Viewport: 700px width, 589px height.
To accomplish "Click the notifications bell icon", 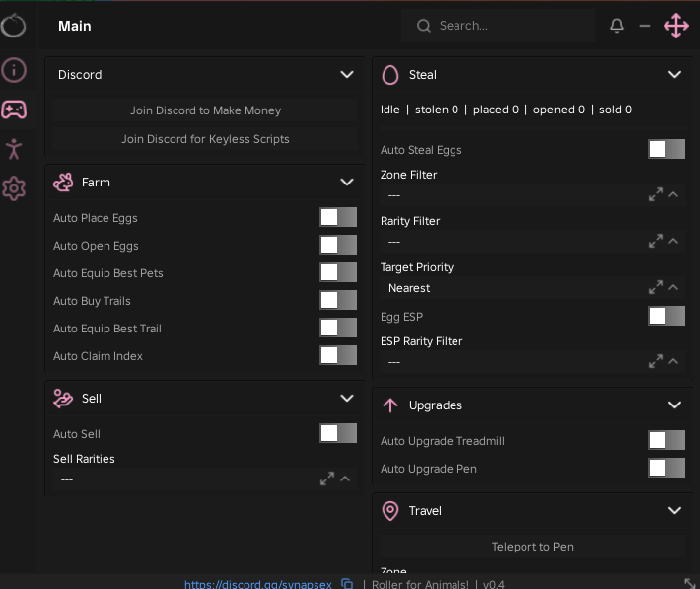I will (x=617, y=26).
